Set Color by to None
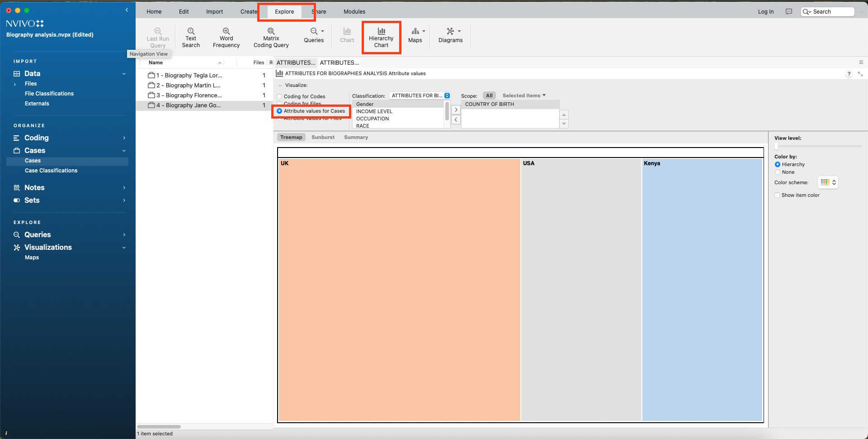868x439 pixels. point(778,172)
